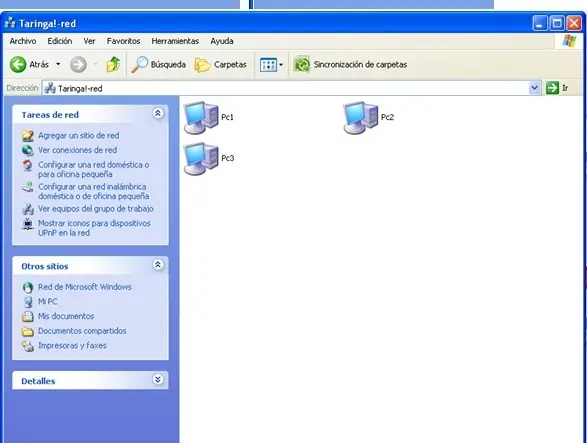The height and width of the screenshot is (443, 587).
Task: Select the Pc2 computer icon
Action: click(x=361, y=117)
